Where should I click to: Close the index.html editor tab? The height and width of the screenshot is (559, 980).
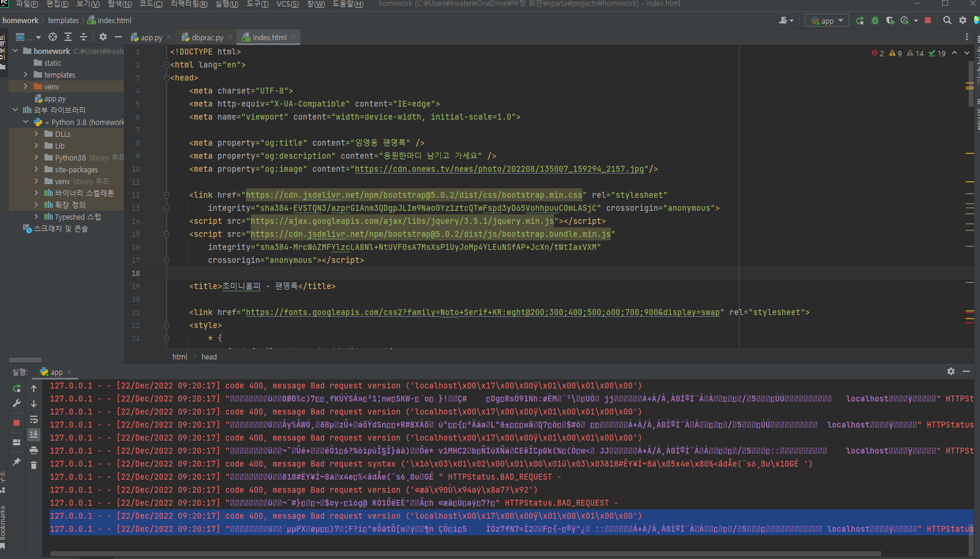[293, 37]
